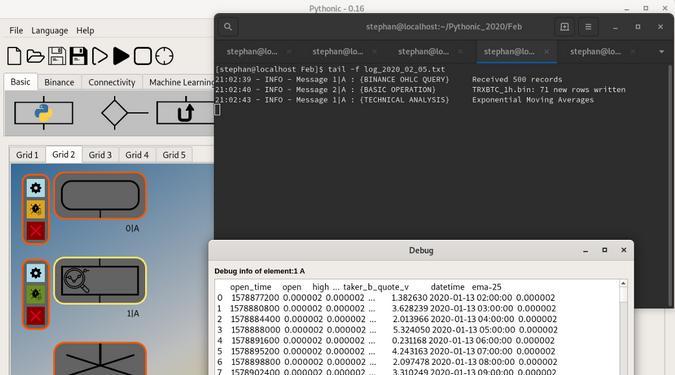Open settings gear of element 1|A

[36, 273]
